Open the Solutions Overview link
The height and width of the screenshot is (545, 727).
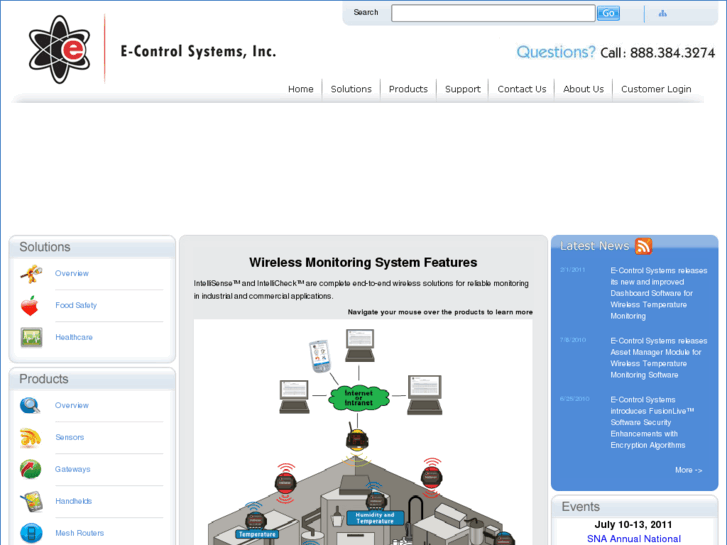pos(72,274)
